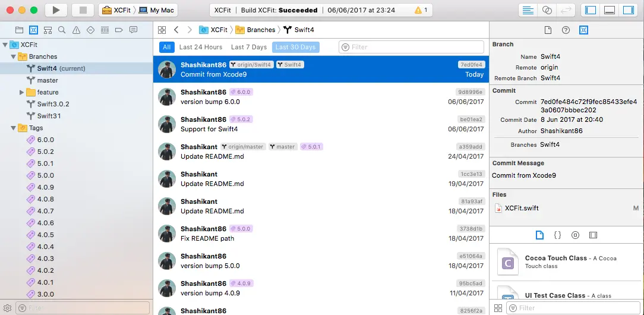Filter commits to Last 7 Days
This screenshot has height=315, width=644.
tap(249, 47)
